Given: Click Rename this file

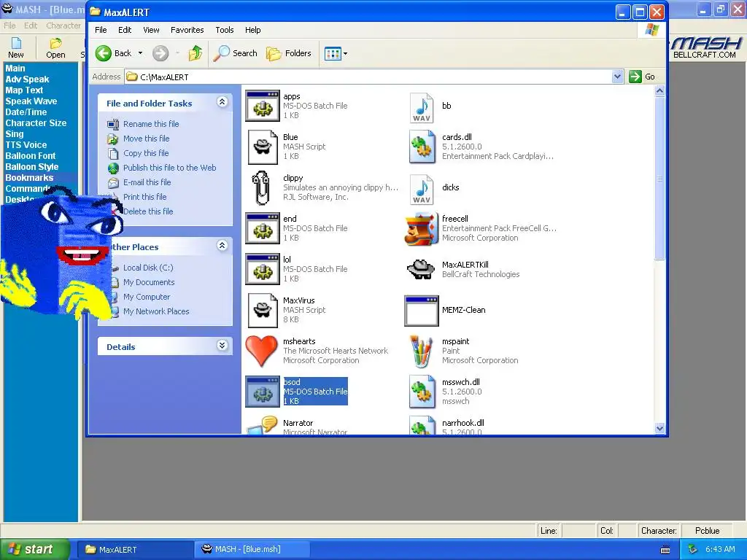Looking at the screenshot, I should [x=151, y=124].
